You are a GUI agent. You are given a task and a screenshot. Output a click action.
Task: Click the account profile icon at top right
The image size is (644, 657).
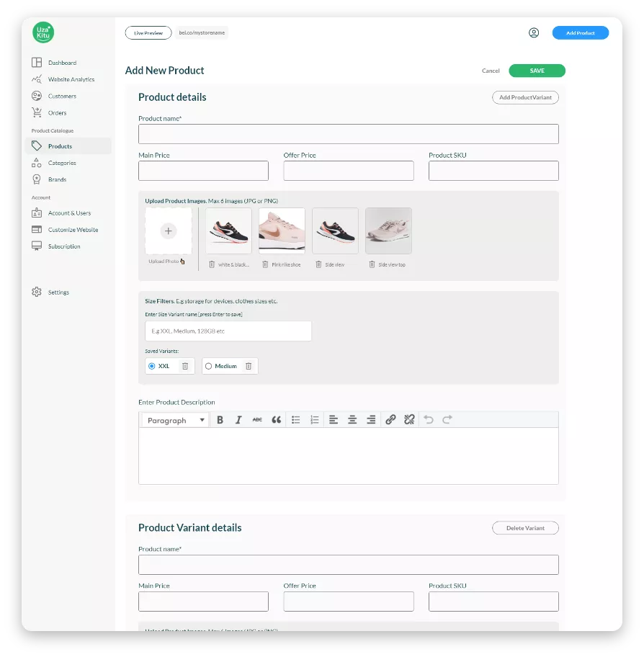click(x=534, y=32)
